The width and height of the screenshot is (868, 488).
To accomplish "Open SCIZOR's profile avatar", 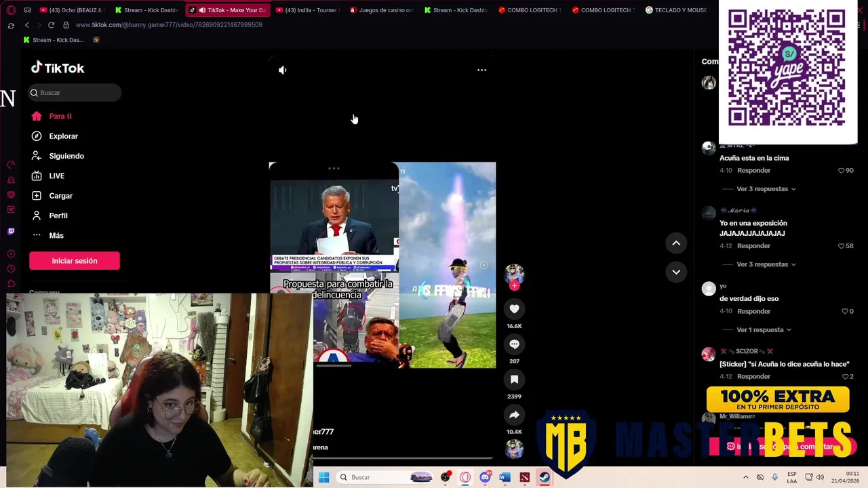I will pyautogui.click(x=709, y=354).
